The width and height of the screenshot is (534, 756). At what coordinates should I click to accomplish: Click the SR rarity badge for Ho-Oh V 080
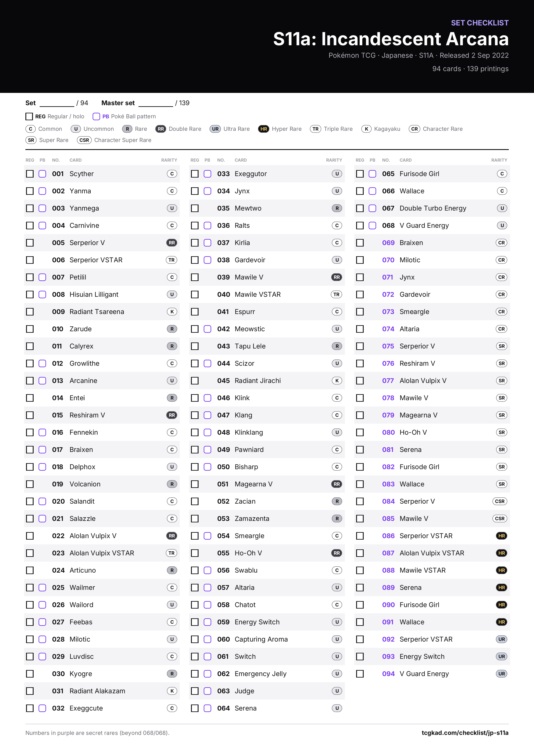pyautogui.click(x=501, y=432)
